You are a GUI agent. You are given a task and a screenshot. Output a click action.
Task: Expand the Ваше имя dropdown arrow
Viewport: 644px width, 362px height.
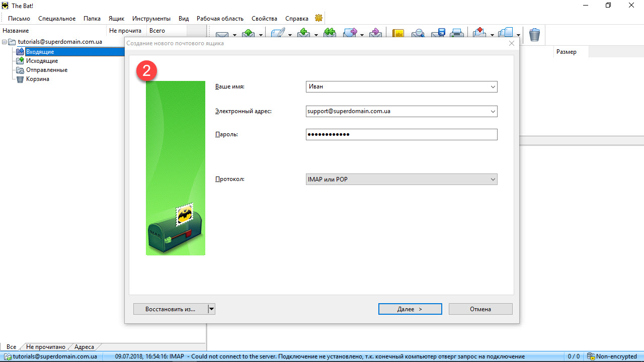click(493, 86)
